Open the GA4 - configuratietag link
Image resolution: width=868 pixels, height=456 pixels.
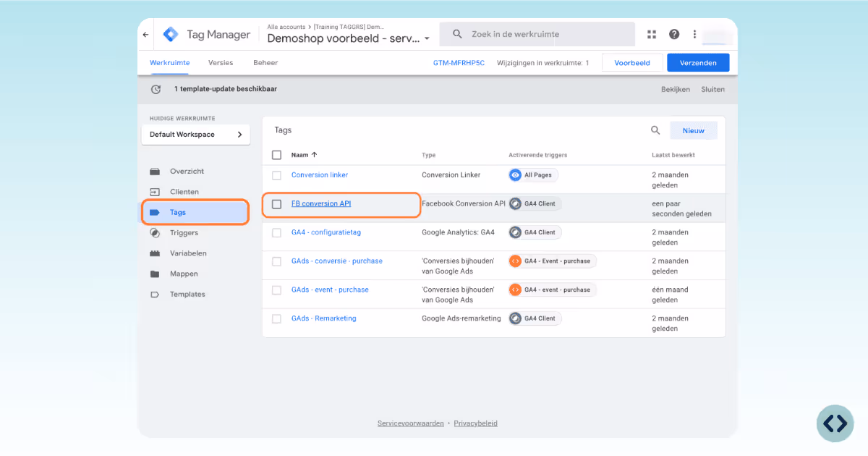(x=326, y=232)
